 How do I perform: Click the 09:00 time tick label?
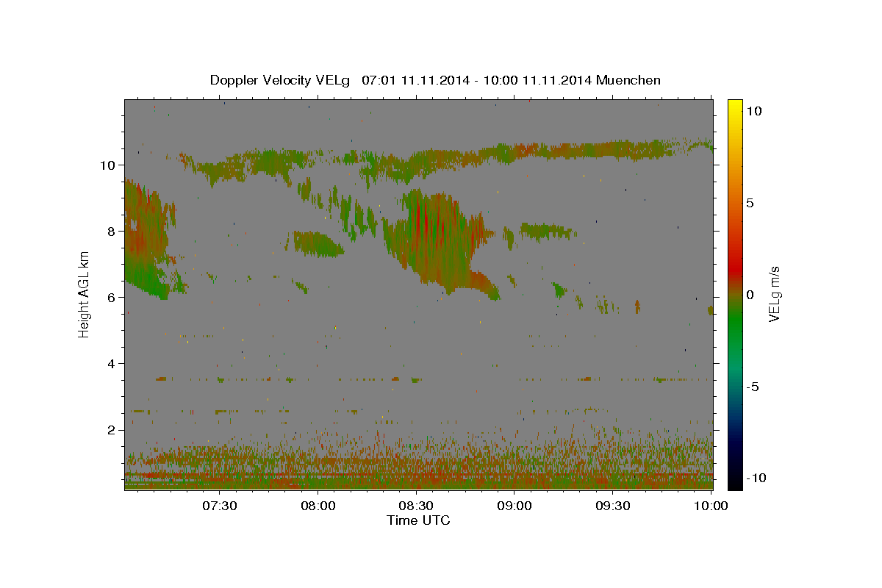click(x=514, y=506)
